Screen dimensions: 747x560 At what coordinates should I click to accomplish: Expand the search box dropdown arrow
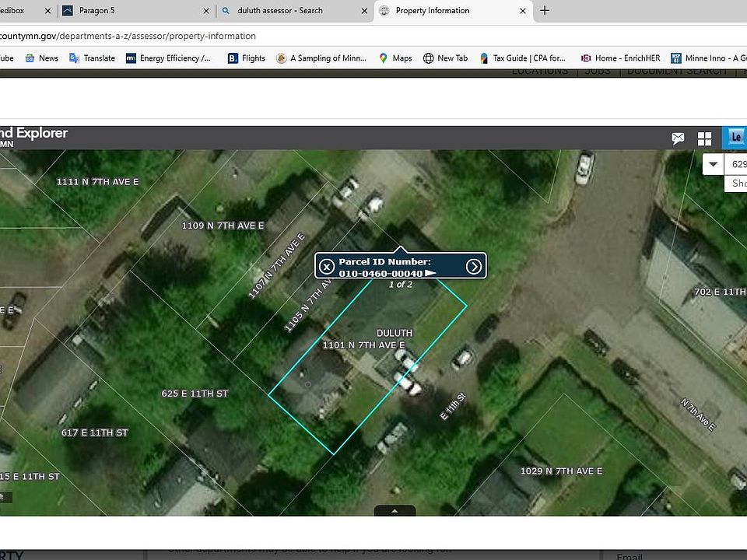pyautogui.click(x=714, y=165)
